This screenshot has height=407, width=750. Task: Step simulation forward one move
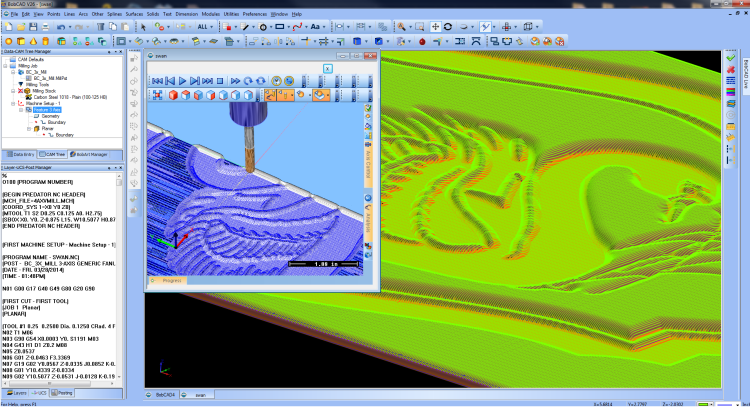pos(195,81)
